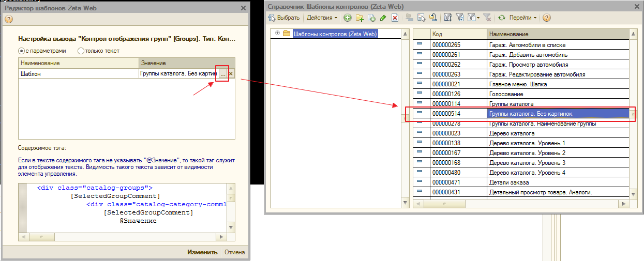This screenshot has width=644, height=261.
Task: Select row Гараж. Добавить автомобиль
Action: 521,55
